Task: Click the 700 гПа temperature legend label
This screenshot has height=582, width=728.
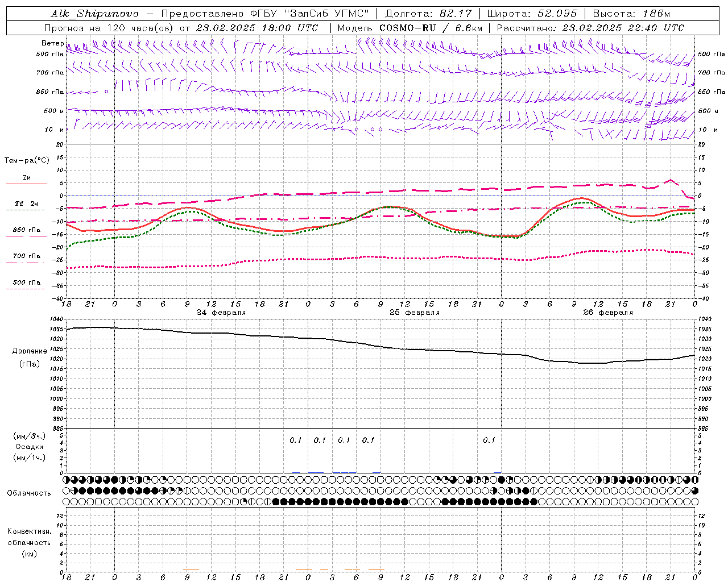Action: (x=27, y=256)
